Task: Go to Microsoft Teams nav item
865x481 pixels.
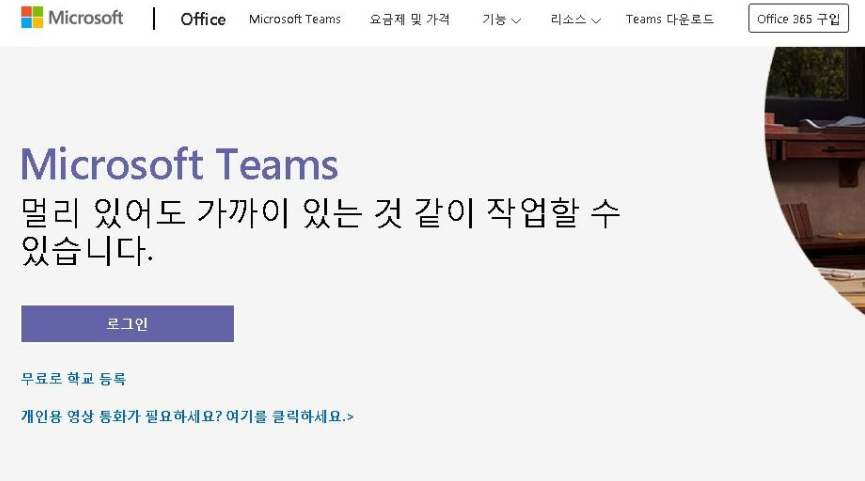Action: tap(295, 19)
